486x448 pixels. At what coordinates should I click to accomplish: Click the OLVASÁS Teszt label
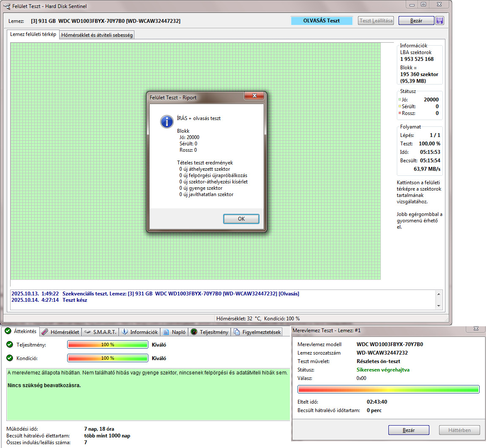coord(322,20)
